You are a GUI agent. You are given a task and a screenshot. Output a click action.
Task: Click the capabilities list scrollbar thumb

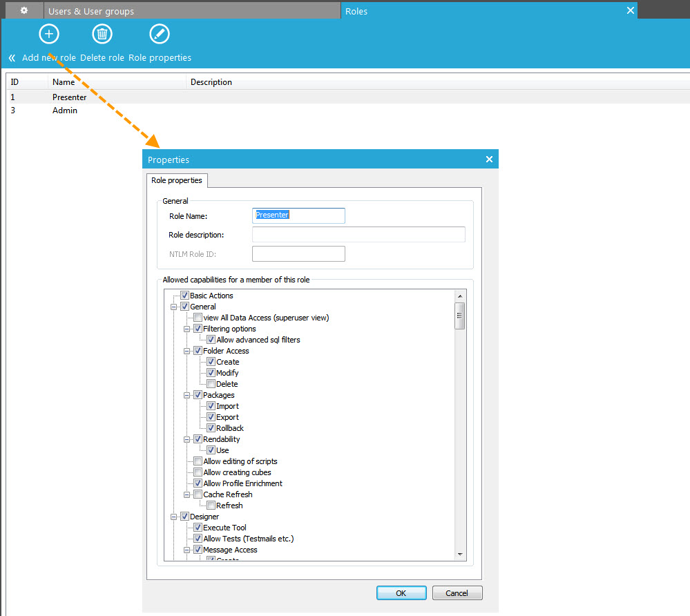click(x=460, y=316)
